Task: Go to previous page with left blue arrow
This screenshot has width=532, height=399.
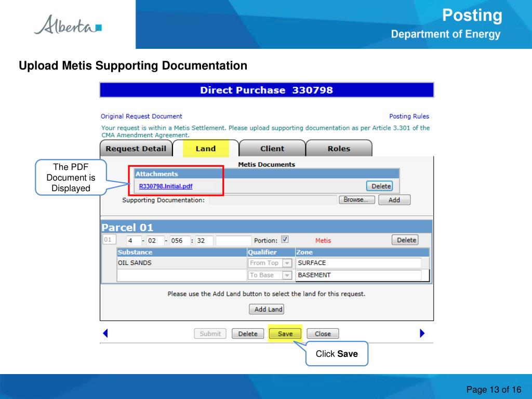Action: [x=105, y=333]
